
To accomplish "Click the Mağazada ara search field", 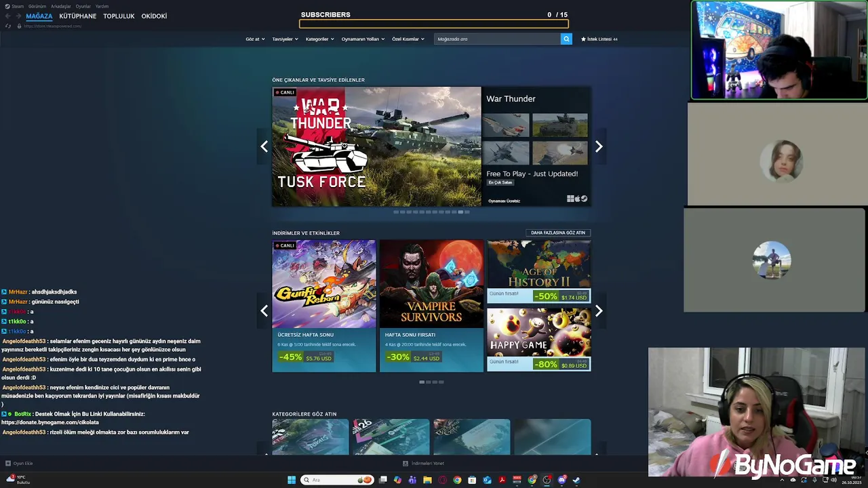I will tap(497, 39).
